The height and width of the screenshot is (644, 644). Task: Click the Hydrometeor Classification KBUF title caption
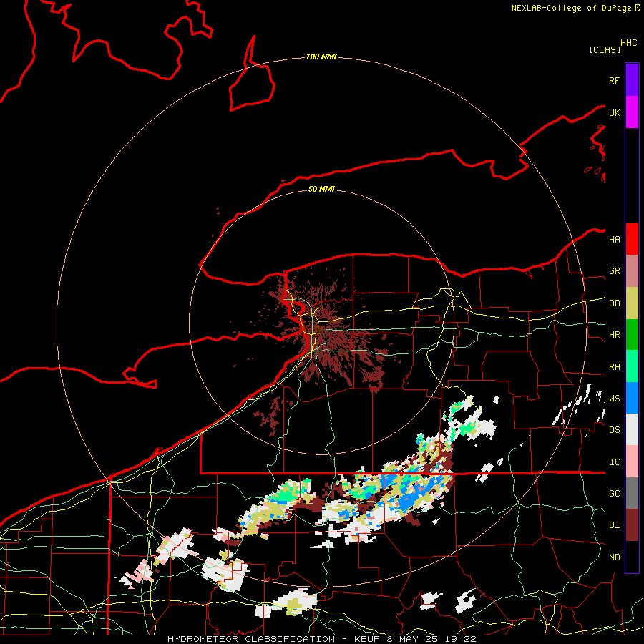(x=321, y=639)
